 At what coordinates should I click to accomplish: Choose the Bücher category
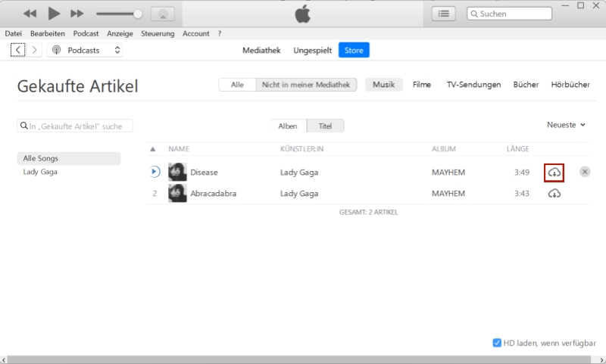tap(526, 85)
